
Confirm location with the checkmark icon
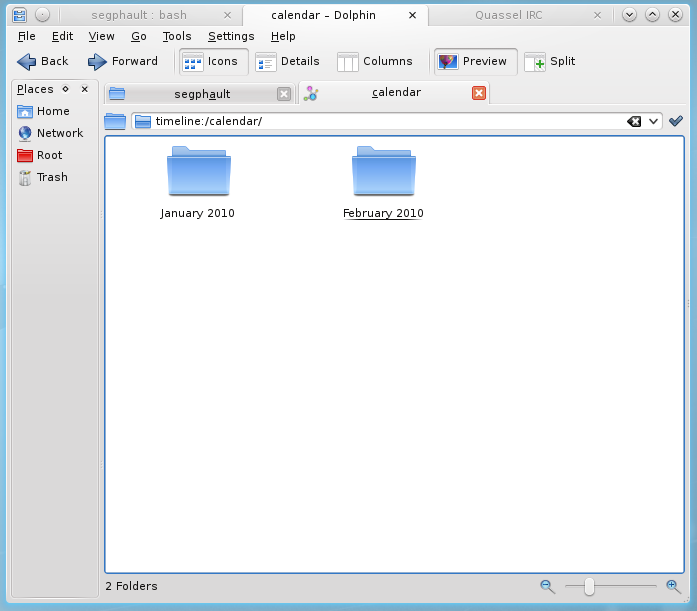tap(676, 121)
